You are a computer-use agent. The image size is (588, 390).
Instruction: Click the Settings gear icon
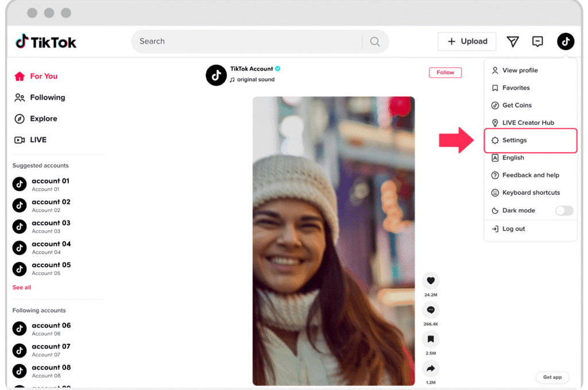(495, 140)
